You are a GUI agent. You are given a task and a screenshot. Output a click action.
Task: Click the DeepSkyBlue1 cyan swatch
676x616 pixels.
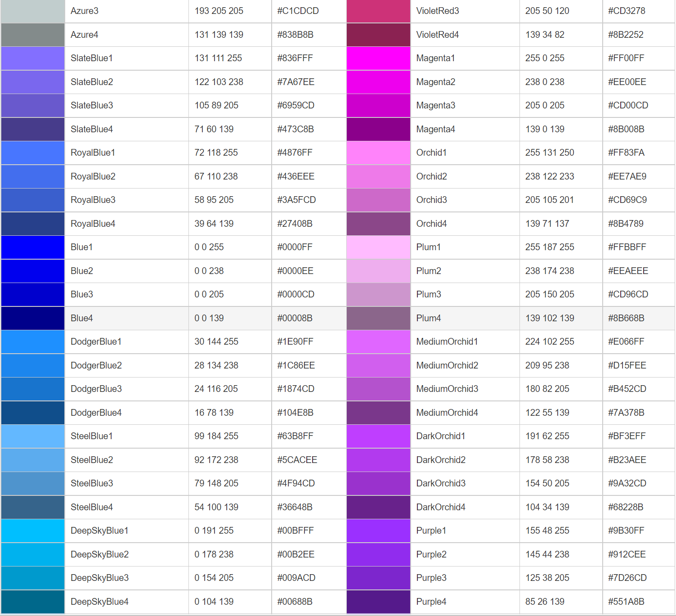32,531
